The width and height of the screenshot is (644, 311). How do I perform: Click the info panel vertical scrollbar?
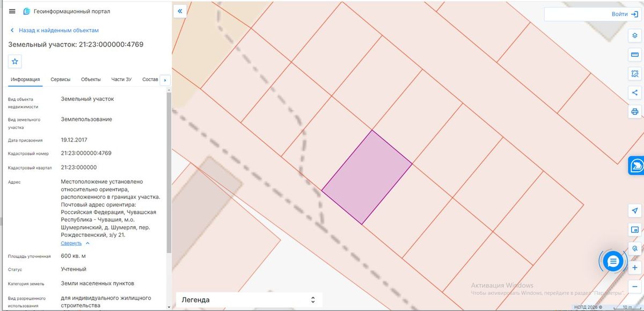(169, 172)
